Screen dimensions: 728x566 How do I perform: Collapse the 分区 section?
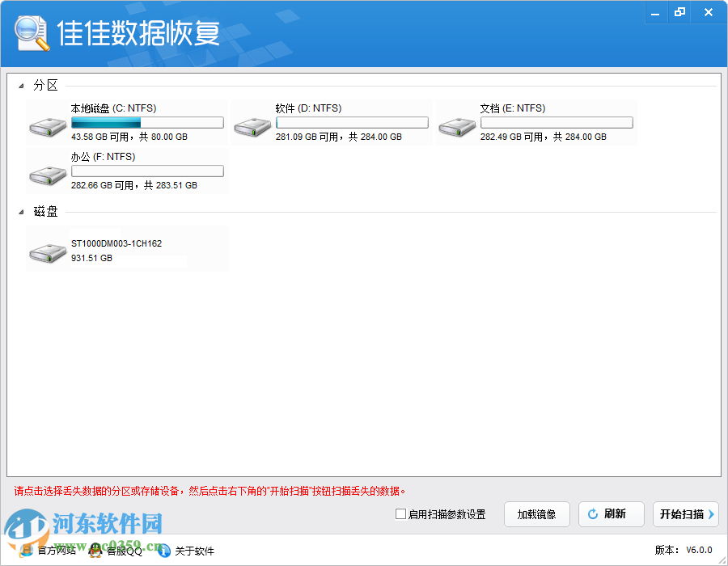click(x=21, y=86)
